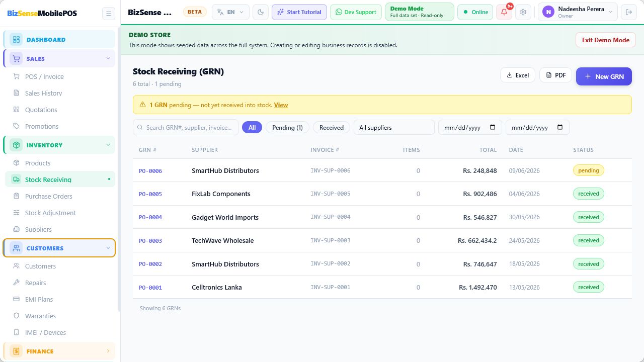The height and width of the screenshot is (362, 644).
Task: Collapse the sidebar with the hamburger icon
Action: tap(108, 14)
